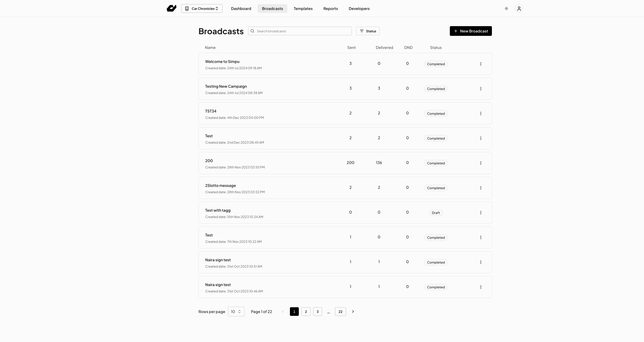Open the user profile avatar icon

click(x=519, y=8)
